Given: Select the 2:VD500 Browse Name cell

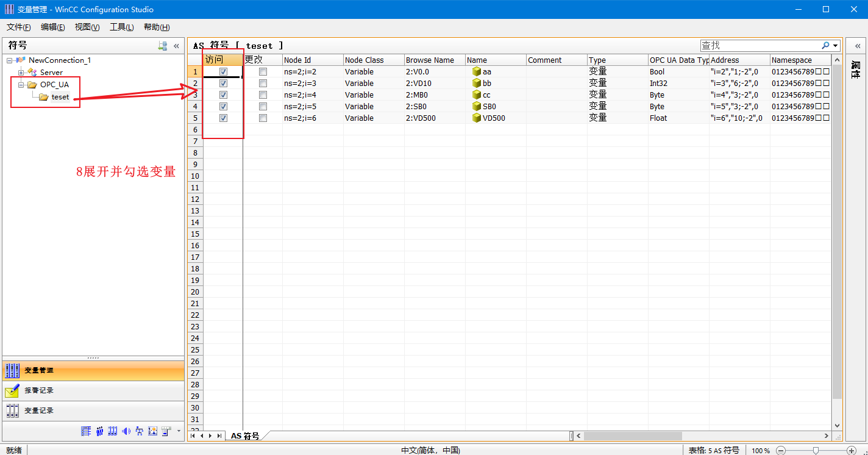Looking at the screenshot, I should [435, 118].
